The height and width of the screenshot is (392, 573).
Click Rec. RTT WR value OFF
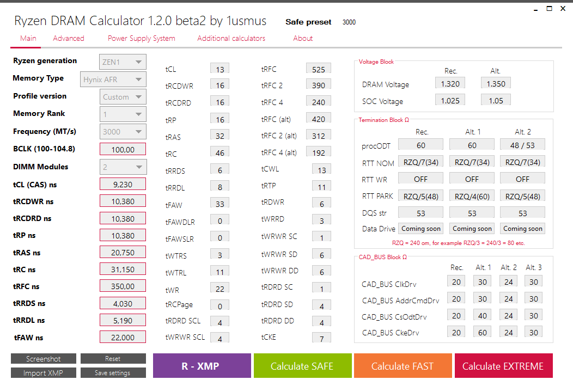pyautogui.click(x=420, y=179)
